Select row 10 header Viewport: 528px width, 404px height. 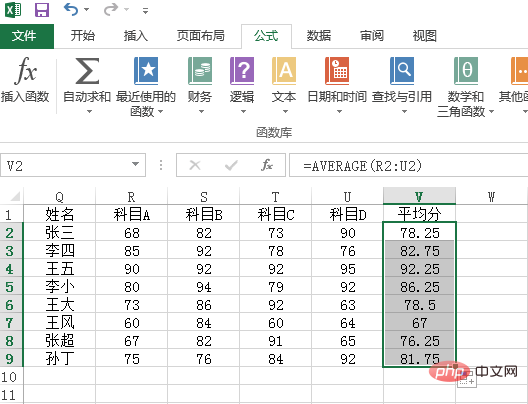(11, 377)
